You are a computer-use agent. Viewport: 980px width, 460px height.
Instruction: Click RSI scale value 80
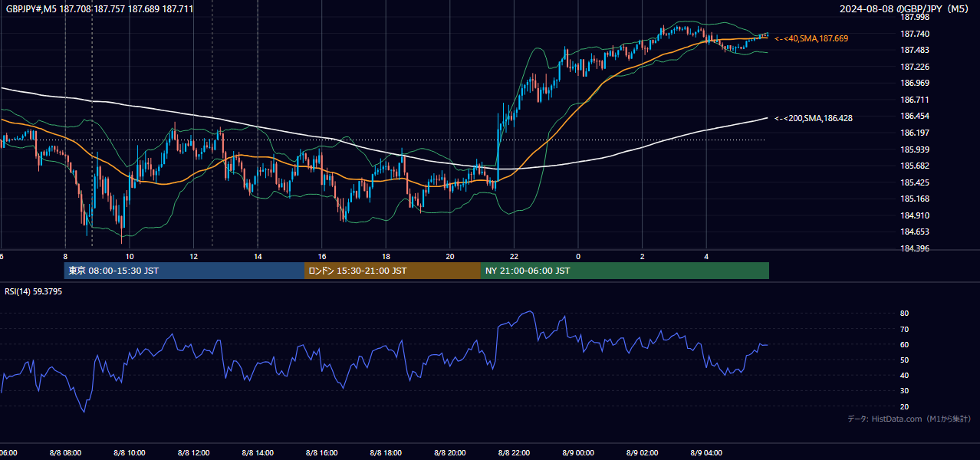click(904, 314)
